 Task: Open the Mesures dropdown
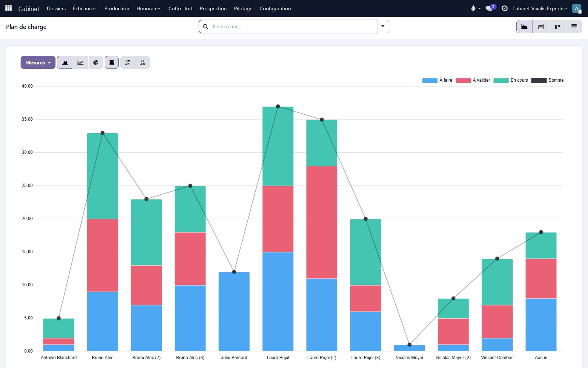[38, 63]
